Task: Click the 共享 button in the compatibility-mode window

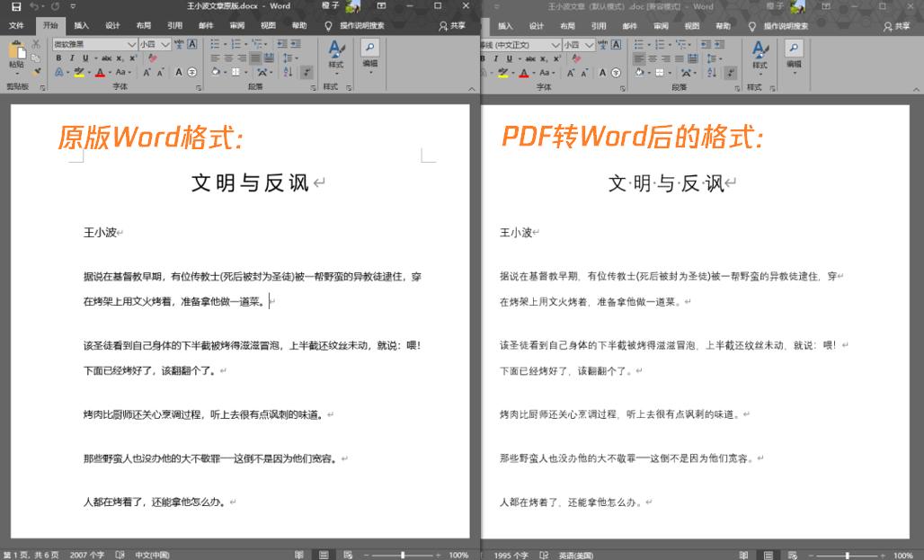Action: (x=897, y=26)
